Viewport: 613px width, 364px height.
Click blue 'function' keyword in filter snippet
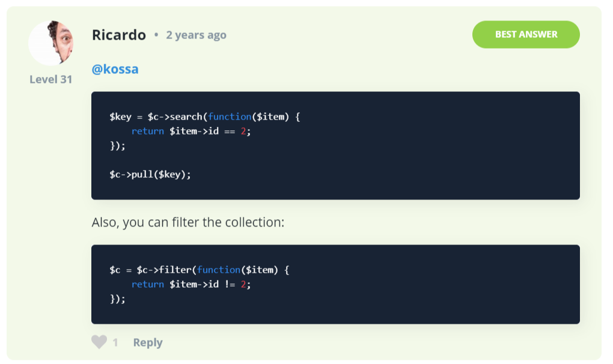(x=219, y=270)
